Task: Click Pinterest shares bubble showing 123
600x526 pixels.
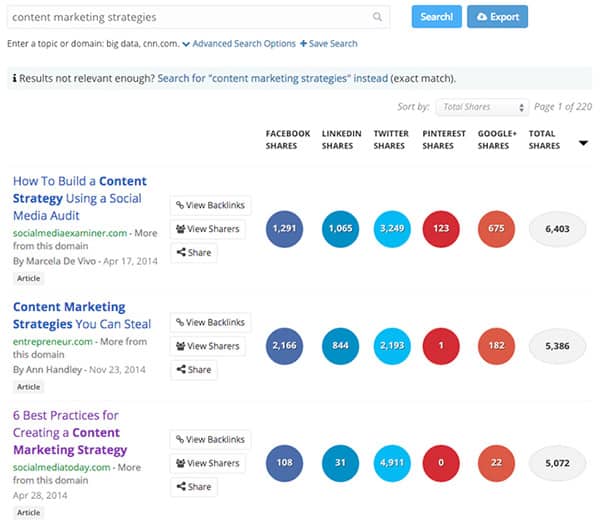Action: 438,229
